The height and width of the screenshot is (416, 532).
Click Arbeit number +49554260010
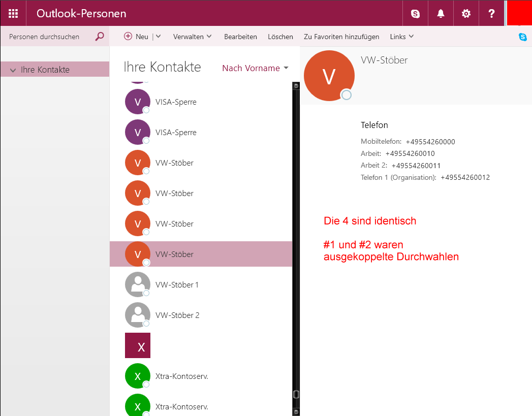[410, 153]
